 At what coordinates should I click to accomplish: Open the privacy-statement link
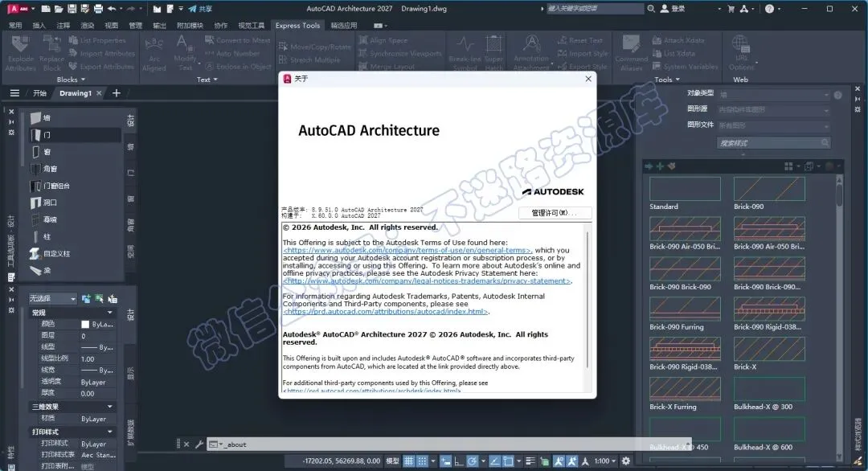click(x=426, y=281)
